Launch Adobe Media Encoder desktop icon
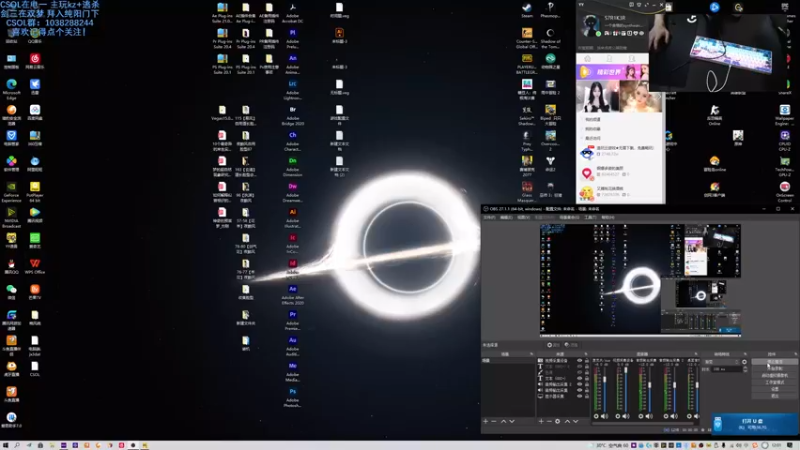800x450 pixels. point(292,372)
